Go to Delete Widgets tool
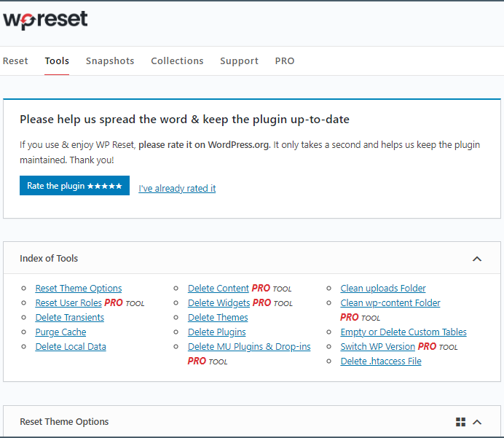The width and height of the screenshot is (504, 438). (x=219, y=303)
